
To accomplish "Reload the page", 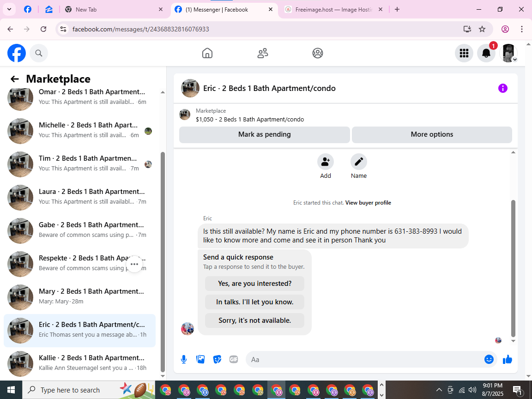I will click(43, 29).
